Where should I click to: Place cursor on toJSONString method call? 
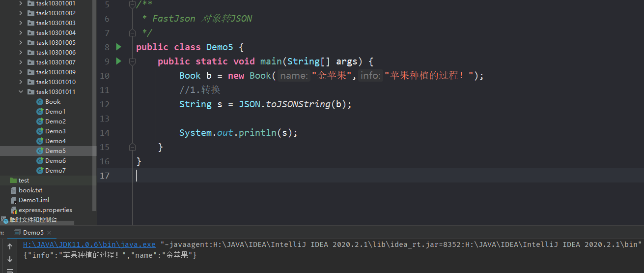298,104
